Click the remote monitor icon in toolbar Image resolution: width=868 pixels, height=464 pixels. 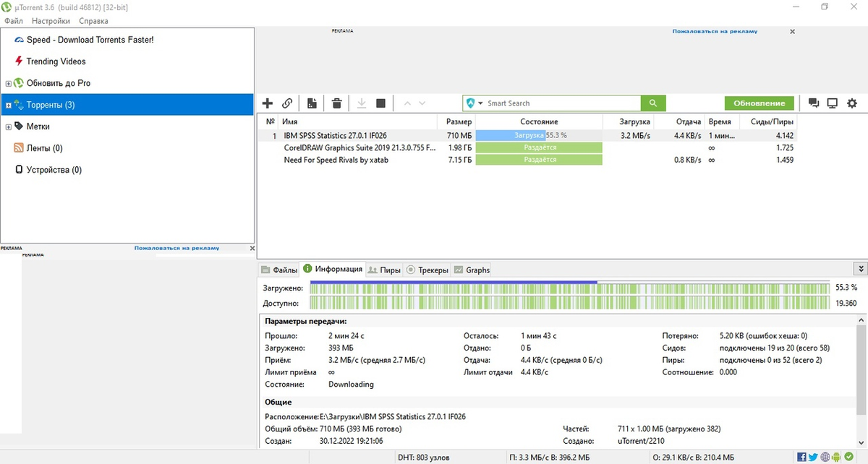pyautogui.click(x=833, y=103)
